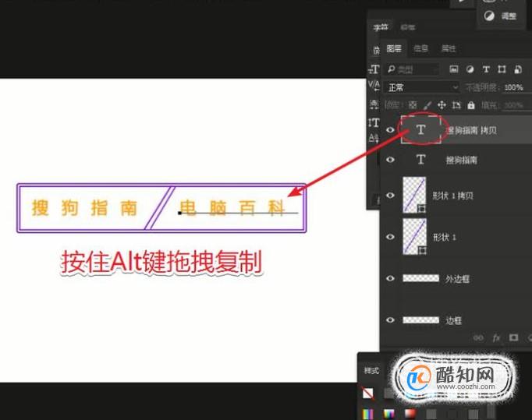Hide the 搜狗指南 text layer
Image resolution: width=532 pixels, height=420 pixels.
pyautogui.click(x=390, y=159)
